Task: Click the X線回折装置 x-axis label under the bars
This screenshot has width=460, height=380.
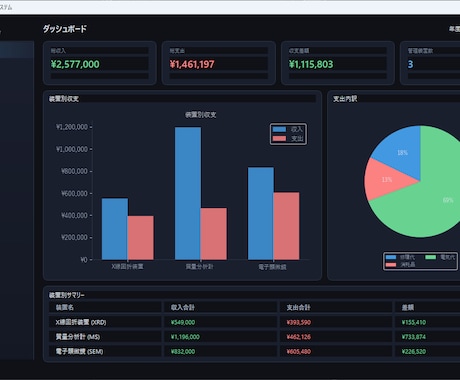Action: 127,267
